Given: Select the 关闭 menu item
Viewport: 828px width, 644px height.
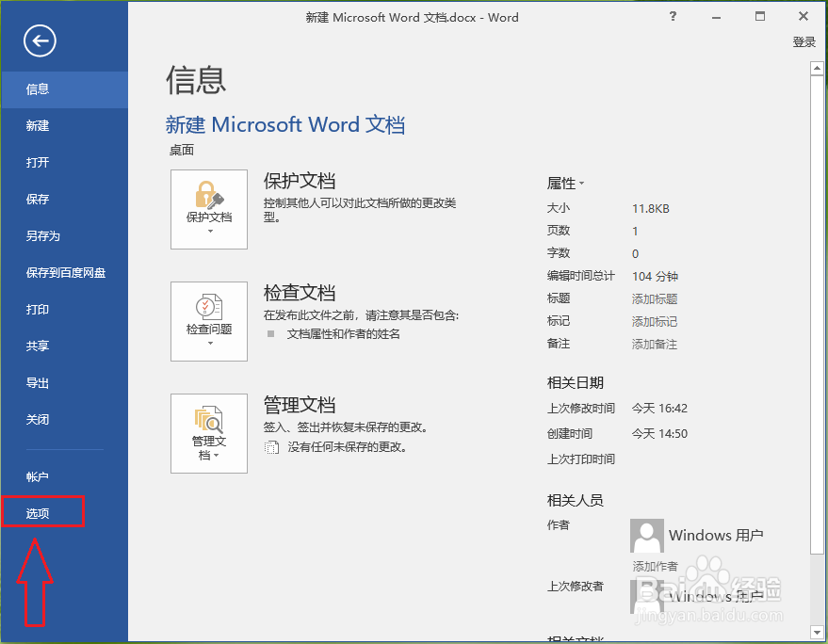Looking at the screenshot, I should (64, 419).
